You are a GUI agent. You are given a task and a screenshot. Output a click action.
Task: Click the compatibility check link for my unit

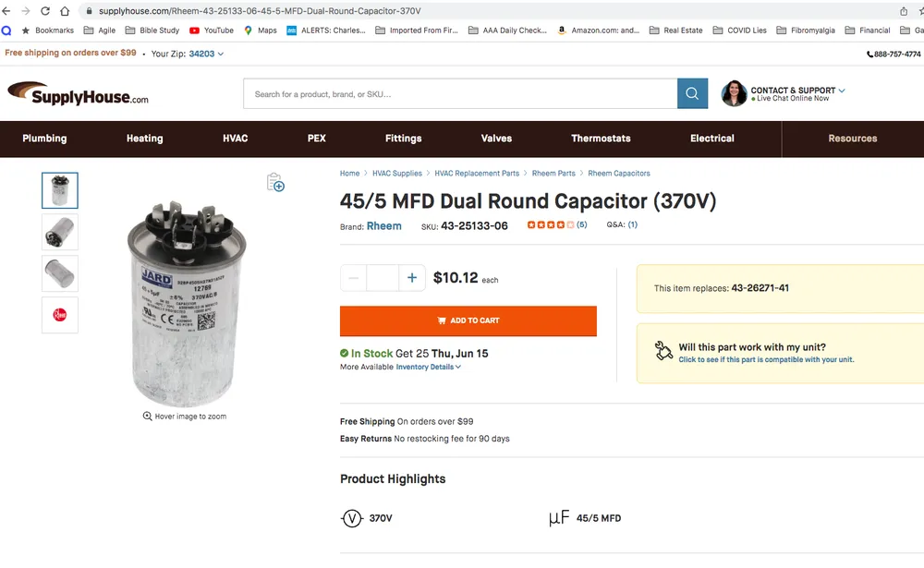tap(766, 359)
